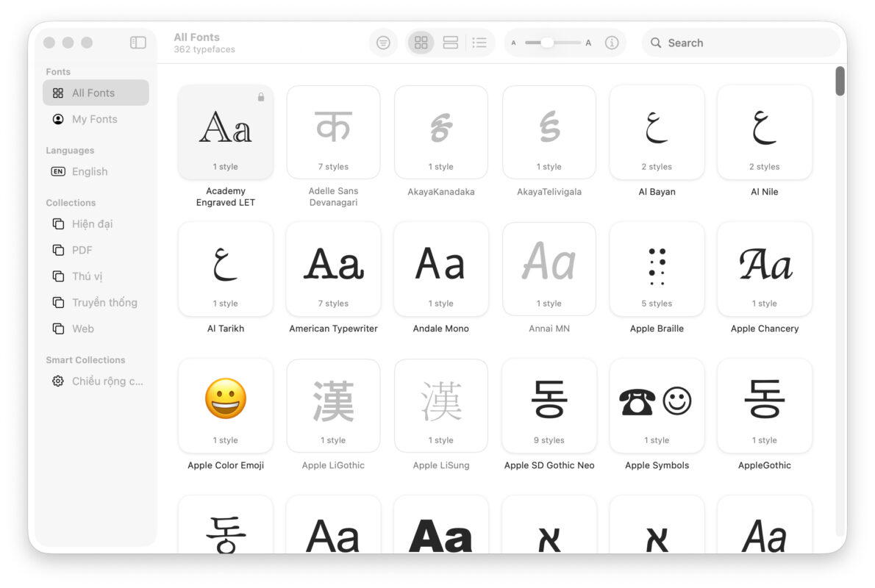
Task: Select the Apple LiGothic font card
Action: 333,406
